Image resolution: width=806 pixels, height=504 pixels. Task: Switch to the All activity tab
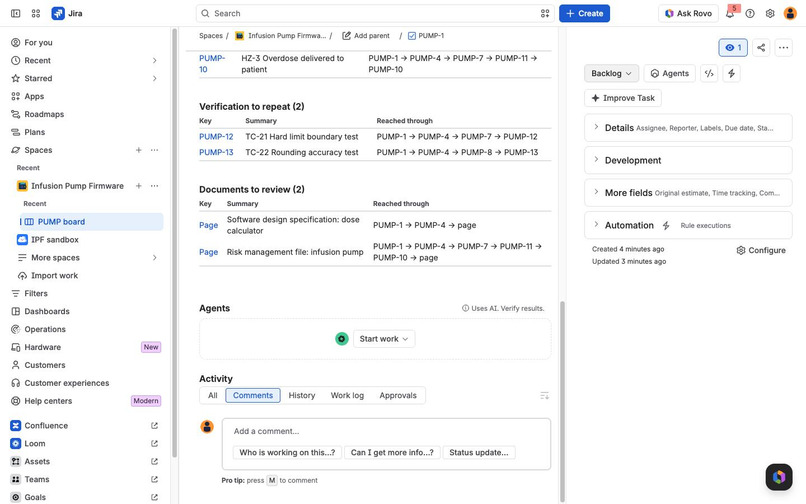coord(212,395)
